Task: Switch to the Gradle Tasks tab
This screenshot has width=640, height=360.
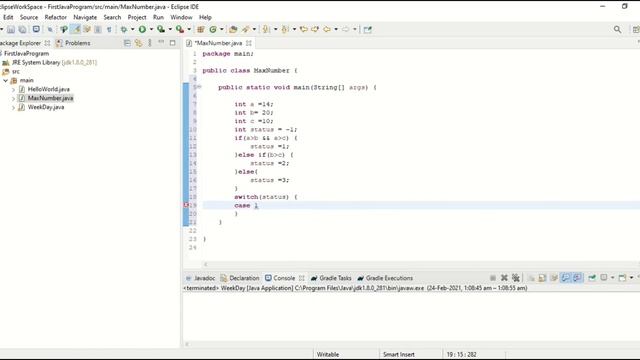Action: tap(331, 278)
